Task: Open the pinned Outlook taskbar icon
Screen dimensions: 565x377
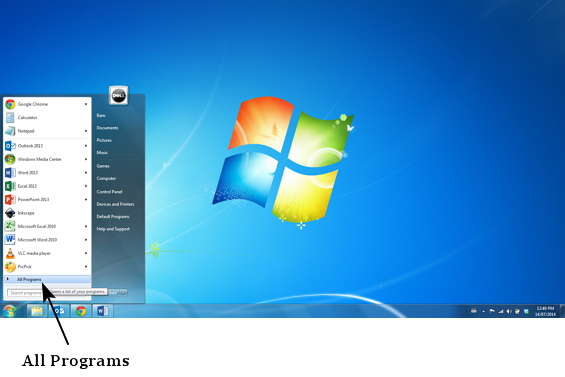Action: click(x=59, y=311)
